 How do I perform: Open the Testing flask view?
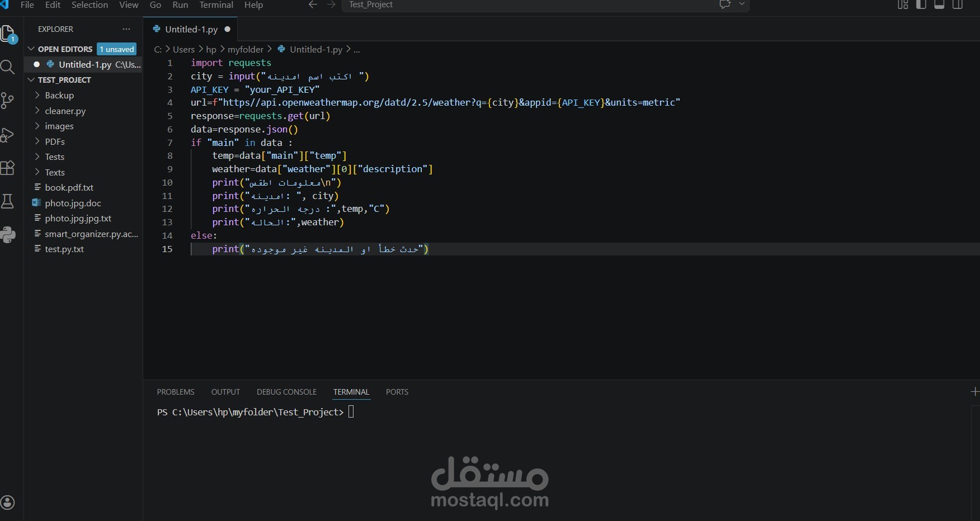click(7, 201)
